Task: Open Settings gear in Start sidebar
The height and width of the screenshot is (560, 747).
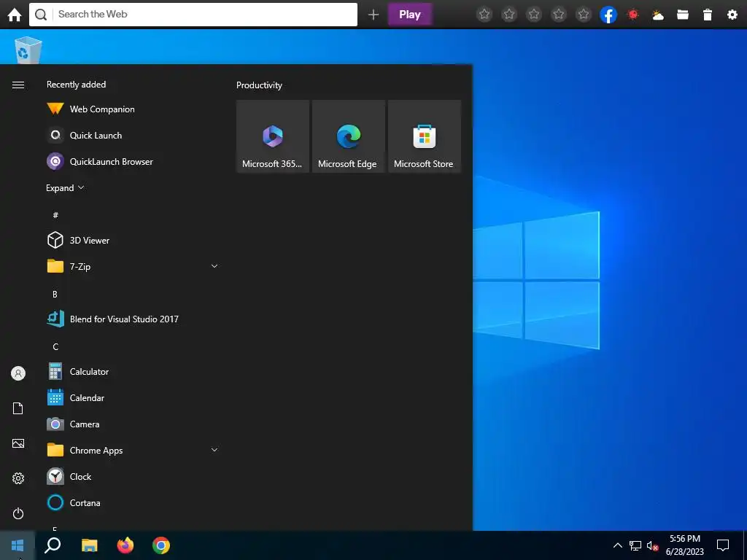Action: pyautogui.click(x=18, y=478)
